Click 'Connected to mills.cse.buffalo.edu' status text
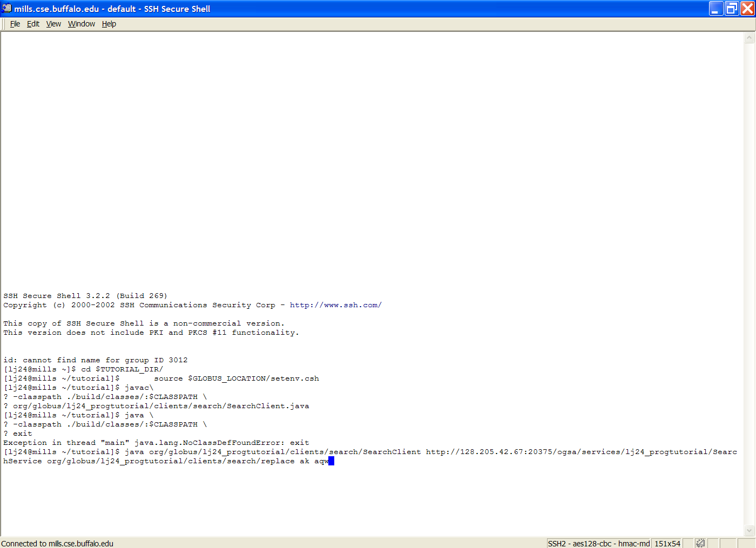Screen dimensions: 756x548 tap(57, 543)
